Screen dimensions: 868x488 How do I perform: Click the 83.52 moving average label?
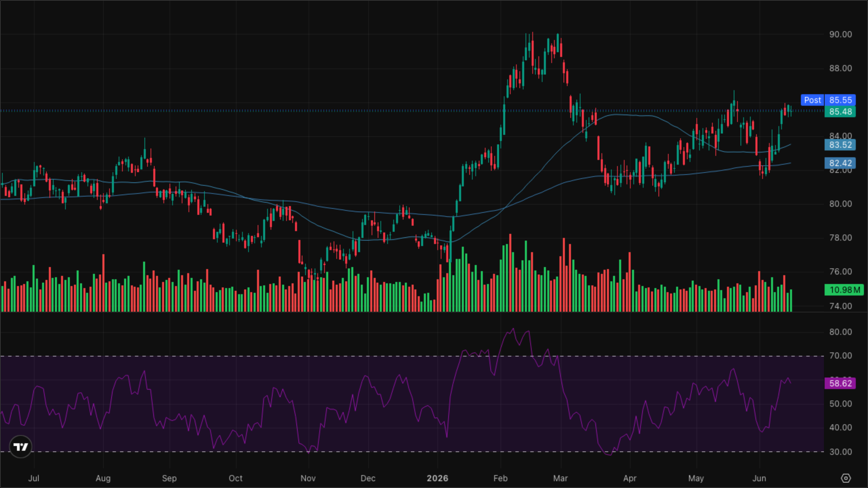(x=840, y=145)
